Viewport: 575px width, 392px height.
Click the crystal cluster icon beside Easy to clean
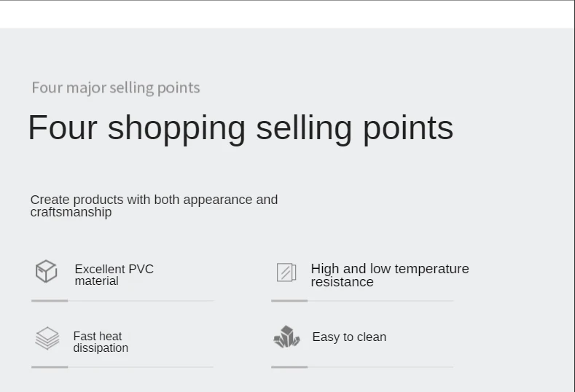click(286, 337)
